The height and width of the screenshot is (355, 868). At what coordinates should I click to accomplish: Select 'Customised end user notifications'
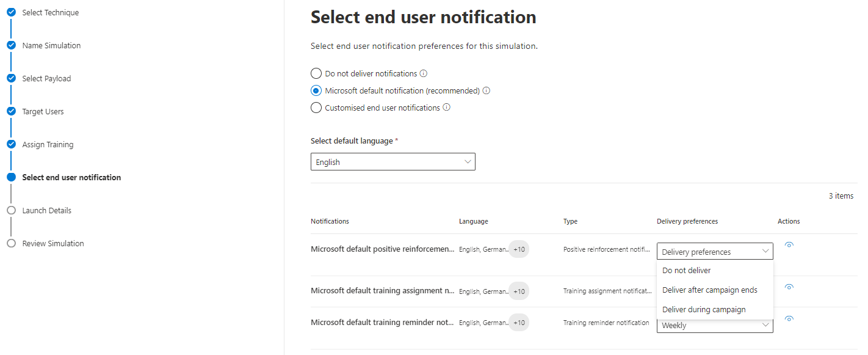316,108
